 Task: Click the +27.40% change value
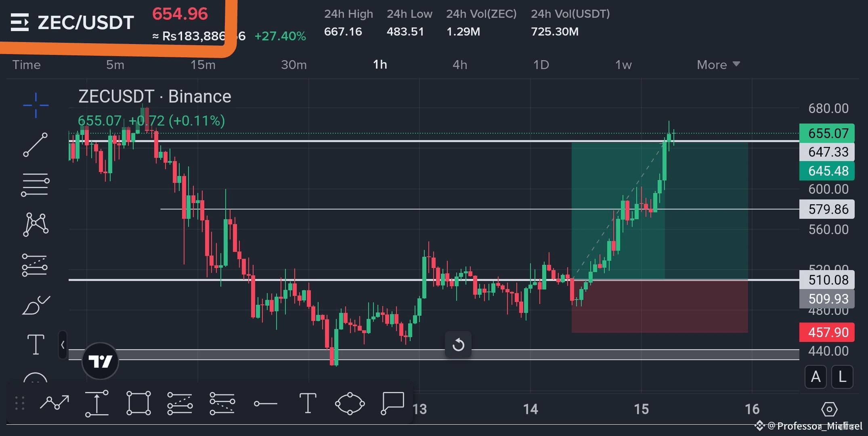click(x=280, y=36)
